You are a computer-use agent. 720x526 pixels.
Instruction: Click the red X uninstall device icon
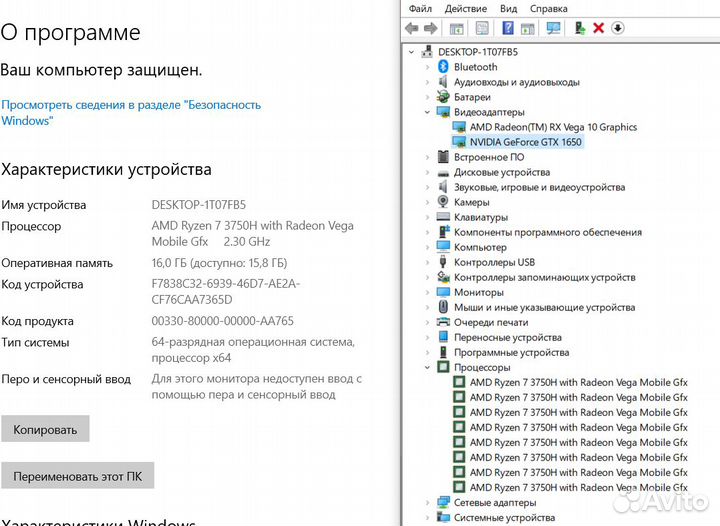tap(598, 28)
